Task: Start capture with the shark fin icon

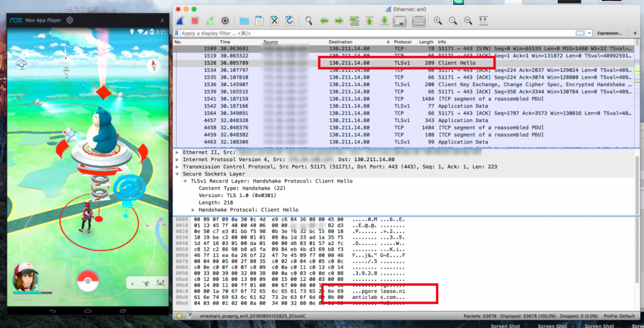Action: (x=180, y=21)
